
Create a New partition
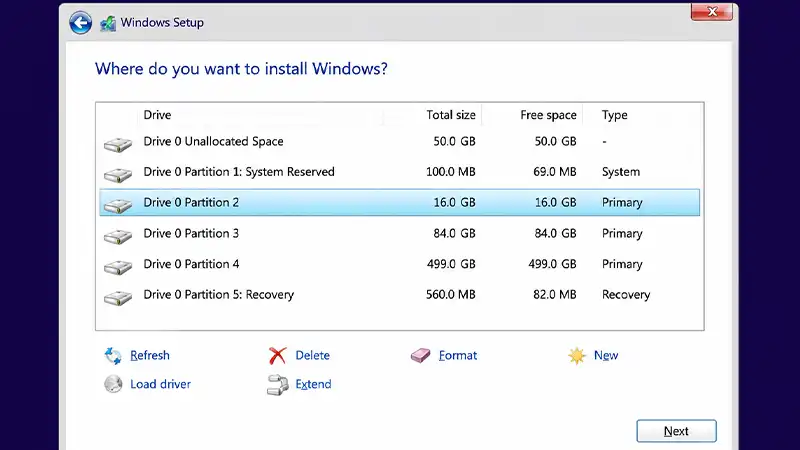606,356
